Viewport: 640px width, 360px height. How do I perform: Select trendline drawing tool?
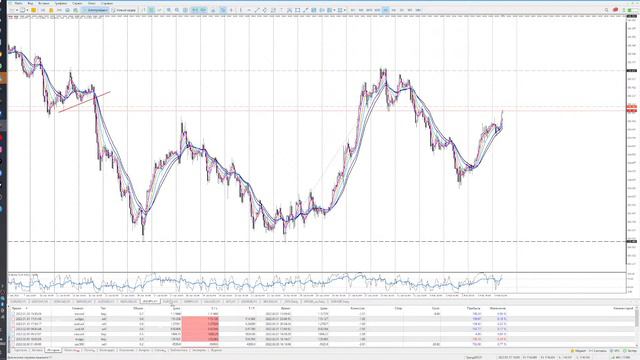257,10
